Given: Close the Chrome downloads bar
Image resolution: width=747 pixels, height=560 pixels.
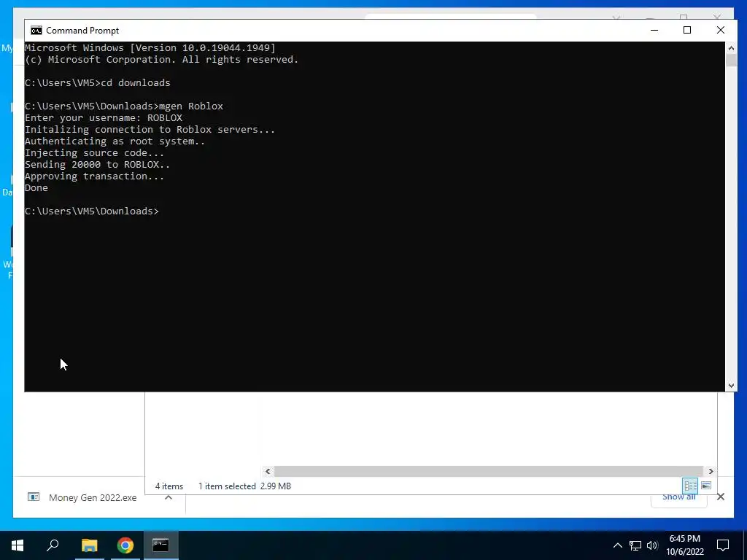Looking at the screenshot, I should (720, 497).
